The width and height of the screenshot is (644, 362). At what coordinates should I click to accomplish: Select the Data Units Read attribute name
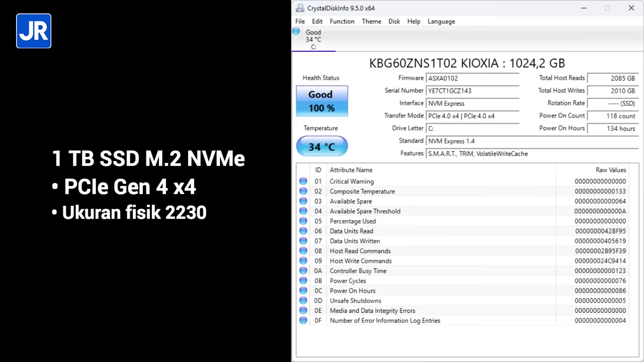pos(351,231)
